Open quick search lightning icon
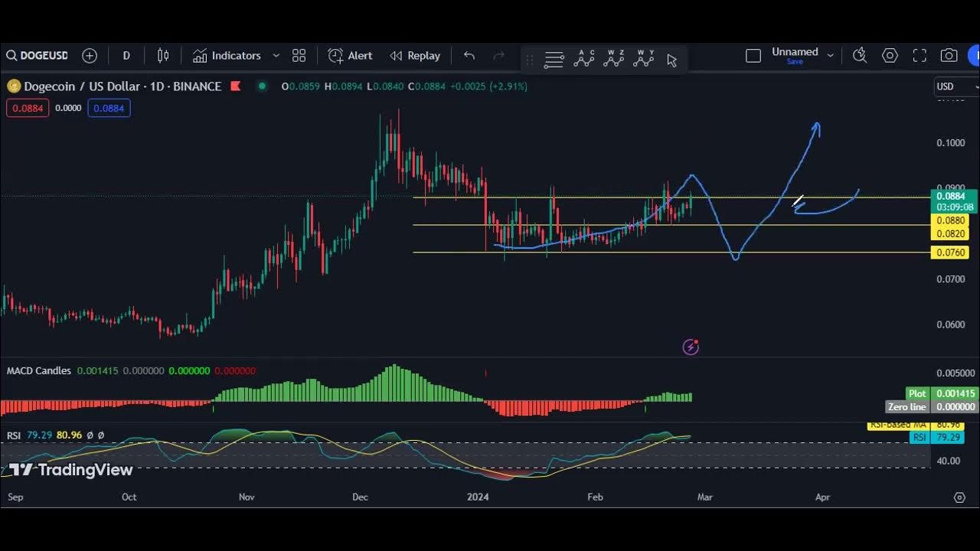 click(x=860, y=55)
